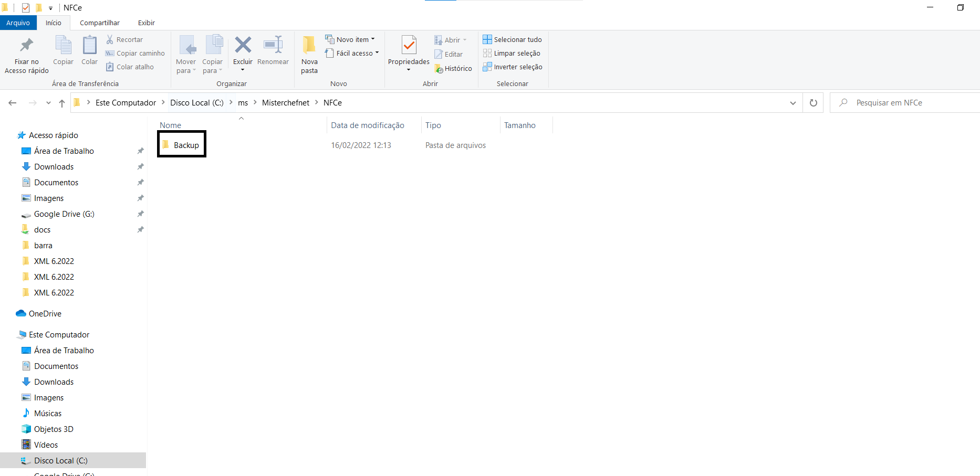
Task: Go forward with the right arrow button
Action: coord(33,103)
